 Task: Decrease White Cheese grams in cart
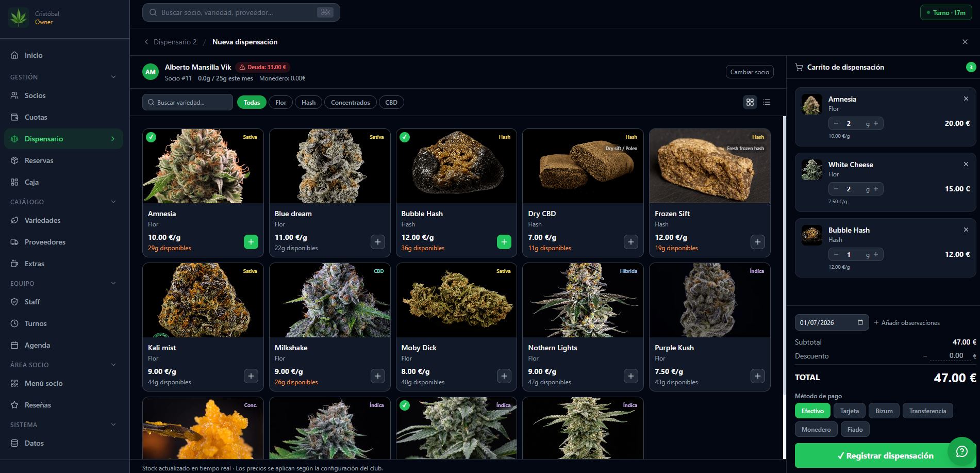[836, 189]
